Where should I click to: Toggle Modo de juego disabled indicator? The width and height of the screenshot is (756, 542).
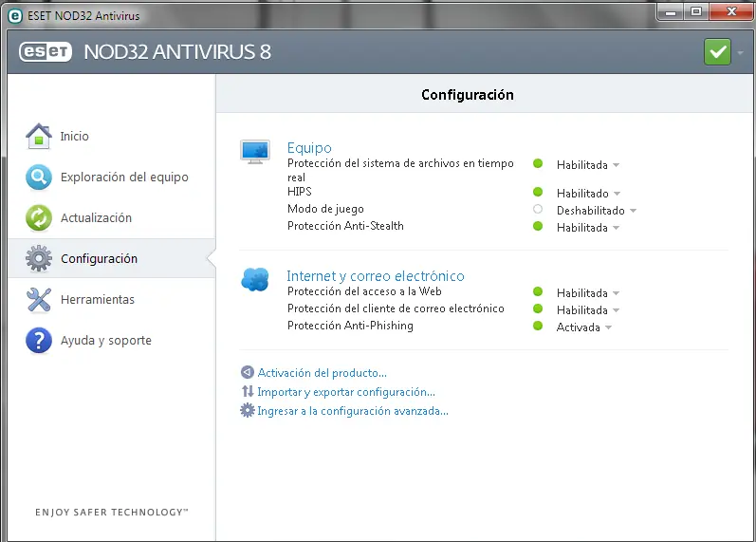pyautogui.click(x=538, y=209)
